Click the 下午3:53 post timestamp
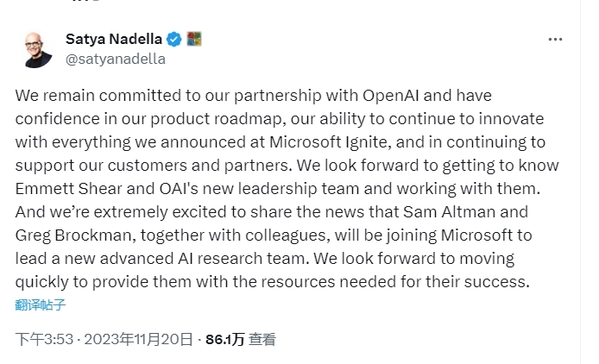 pyautogui.click(x=44, y=340)
